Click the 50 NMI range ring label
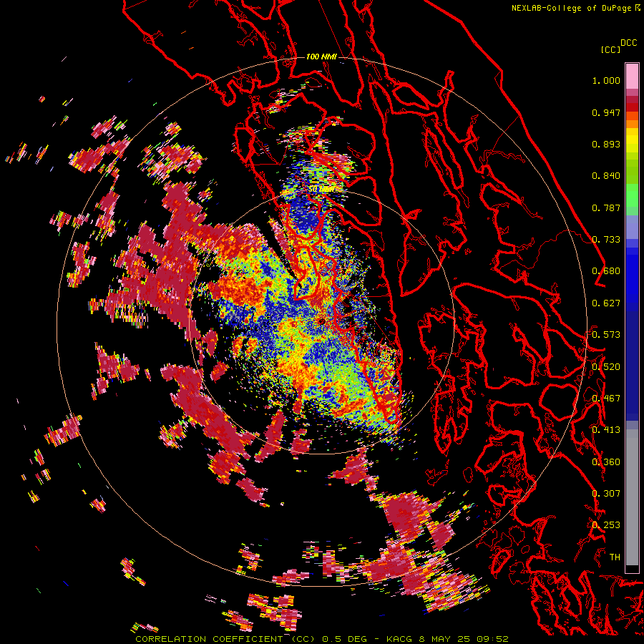 click(321, 189)
